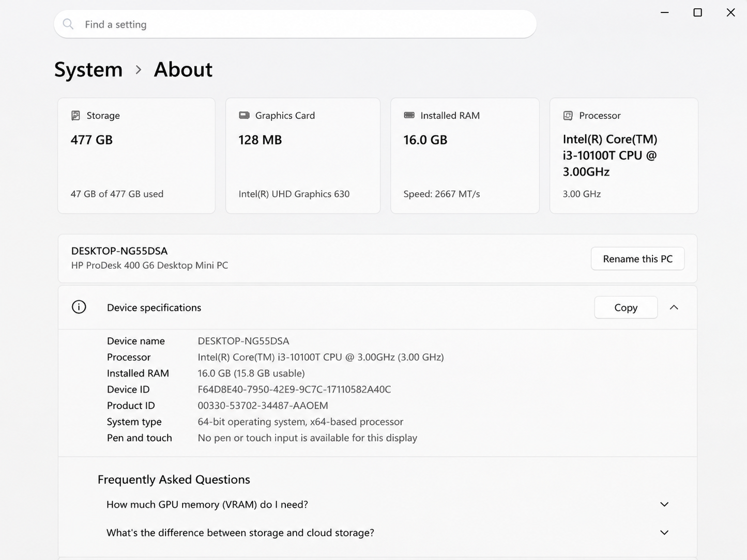Maximize the Settings window
The width and height of the screenshot is (747, 560).
(697, 12)
